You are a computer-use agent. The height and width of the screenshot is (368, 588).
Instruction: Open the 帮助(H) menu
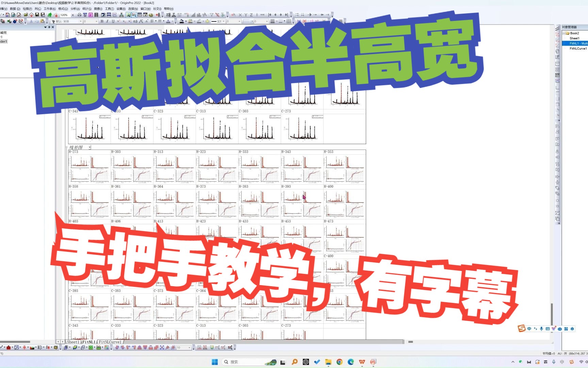pyautogui.click(x=169, y=9)
